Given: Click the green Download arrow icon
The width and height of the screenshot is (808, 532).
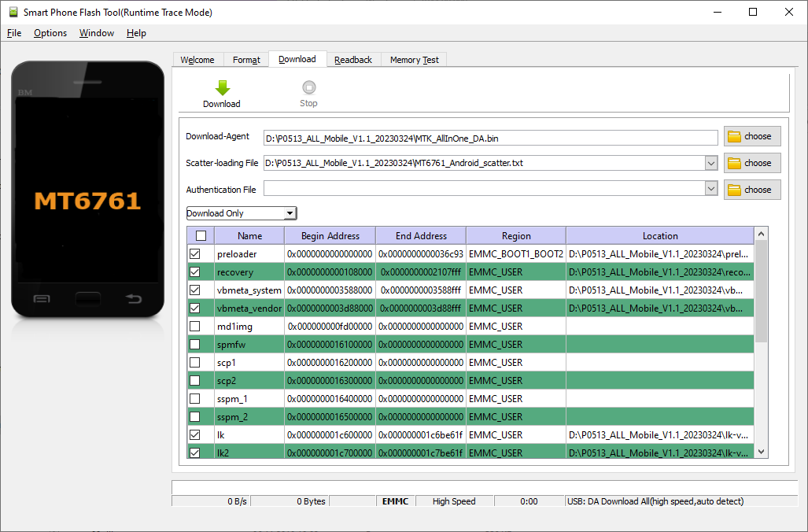Looking at the screenshot, I should tap(222, 88).
